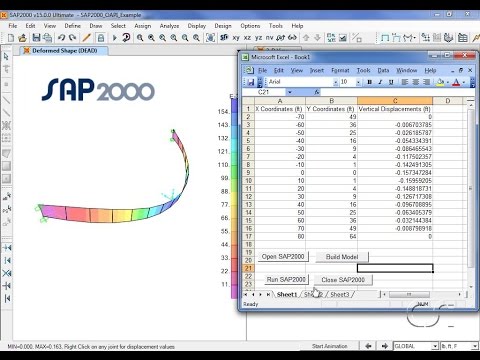Open the fill color dropdown arrow in Excel

[x=447, y=82]
